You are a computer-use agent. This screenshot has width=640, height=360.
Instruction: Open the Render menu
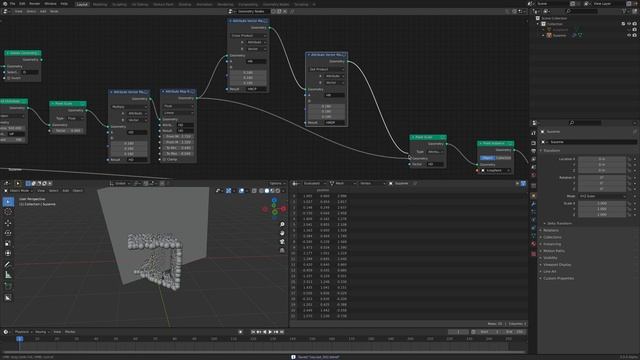click(35, 4)
